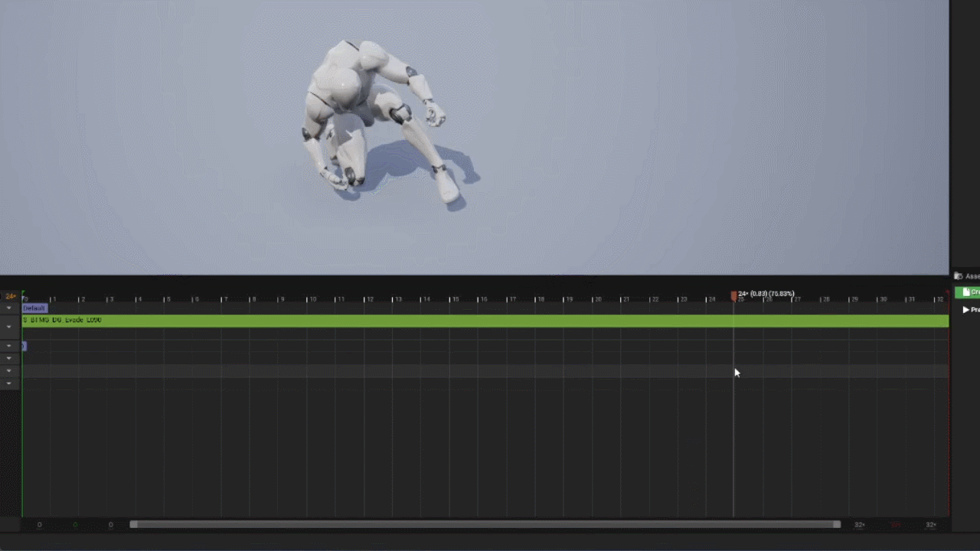Click the 0 frame counter field bottom-left
The width and height of the screenshot is (980, 551).
click(x=39, y=524)
